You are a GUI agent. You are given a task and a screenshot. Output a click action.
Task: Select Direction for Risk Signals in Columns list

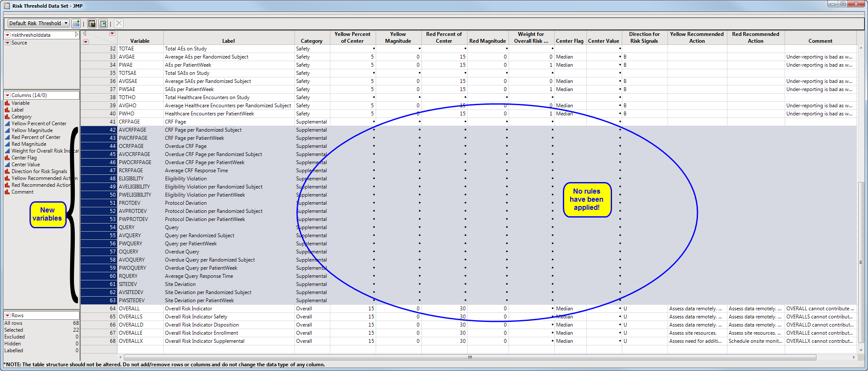39,171
